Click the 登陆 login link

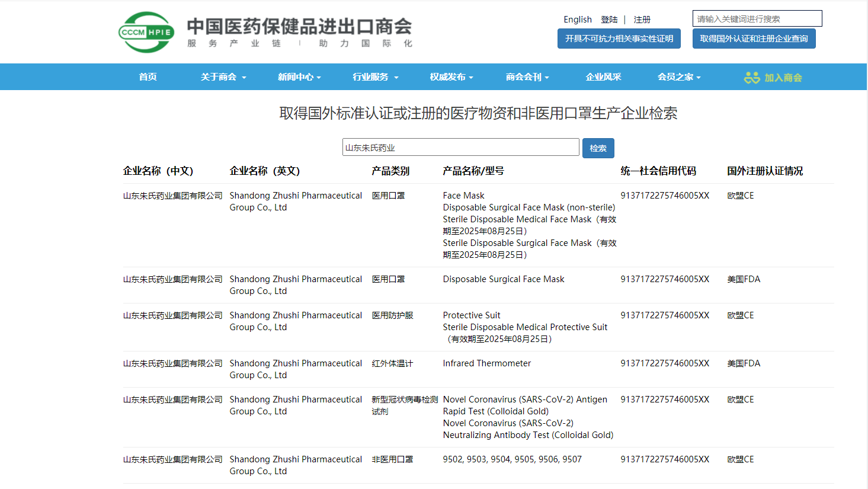tap(609, 20)
